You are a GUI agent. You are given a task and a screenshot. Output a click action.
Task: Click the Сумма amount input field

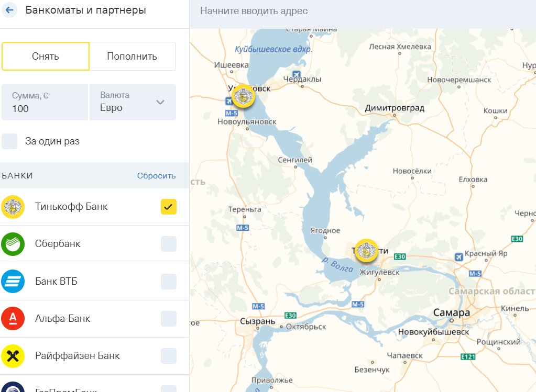point(45,102)
